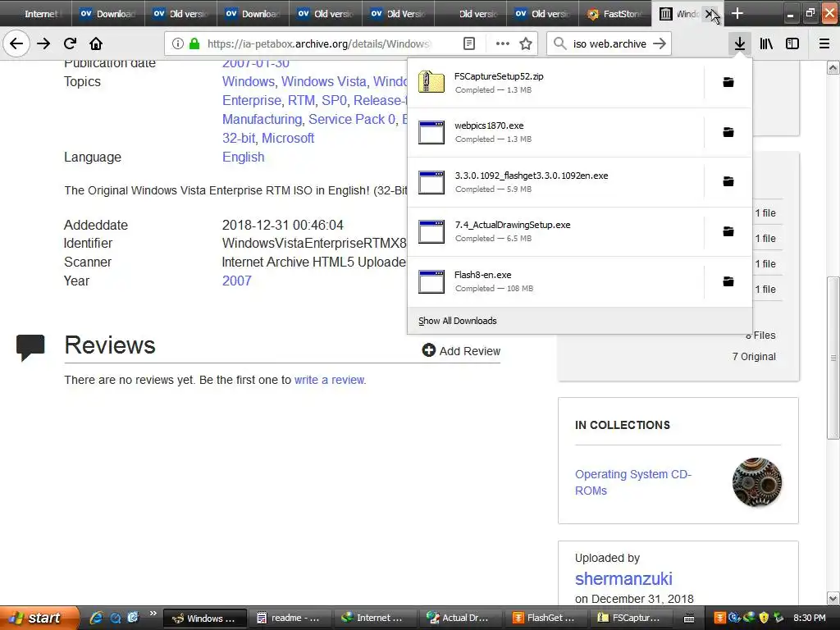
Task: Open containing folder for Flash8-en.exe
Action: click(728, 281)
